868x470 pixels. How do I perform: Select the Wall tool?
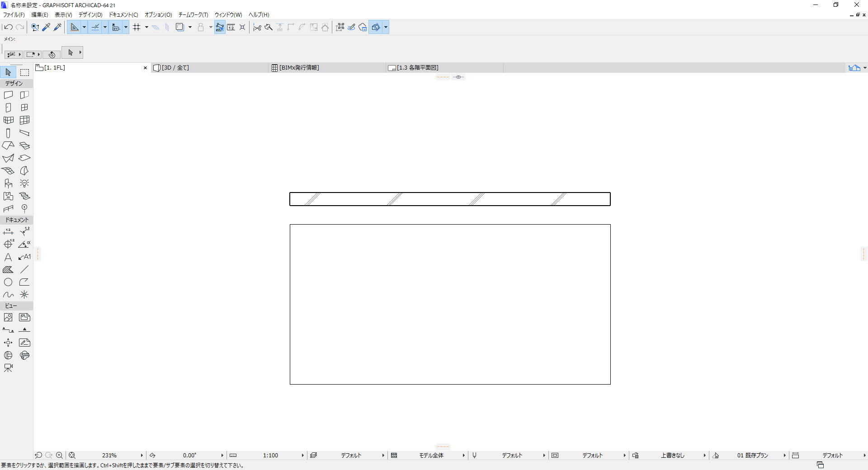(8, 95)
